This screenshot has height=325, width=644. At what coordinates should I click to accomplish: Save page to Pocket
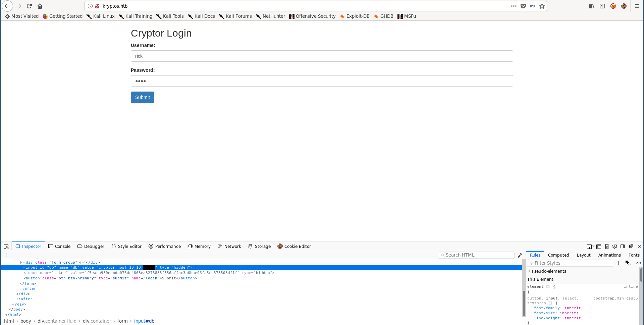[523, 6]
